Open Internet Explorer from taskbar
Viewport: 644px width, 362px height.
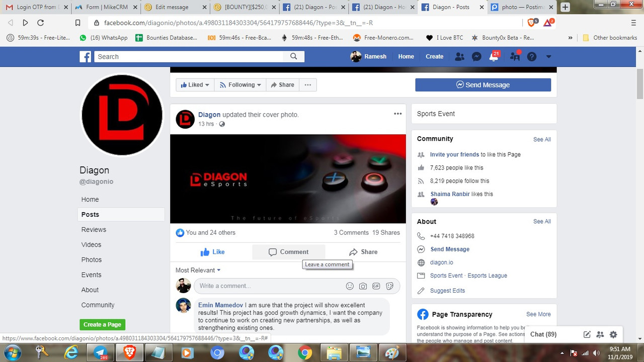pyautogui.click(x=71, y=352)
